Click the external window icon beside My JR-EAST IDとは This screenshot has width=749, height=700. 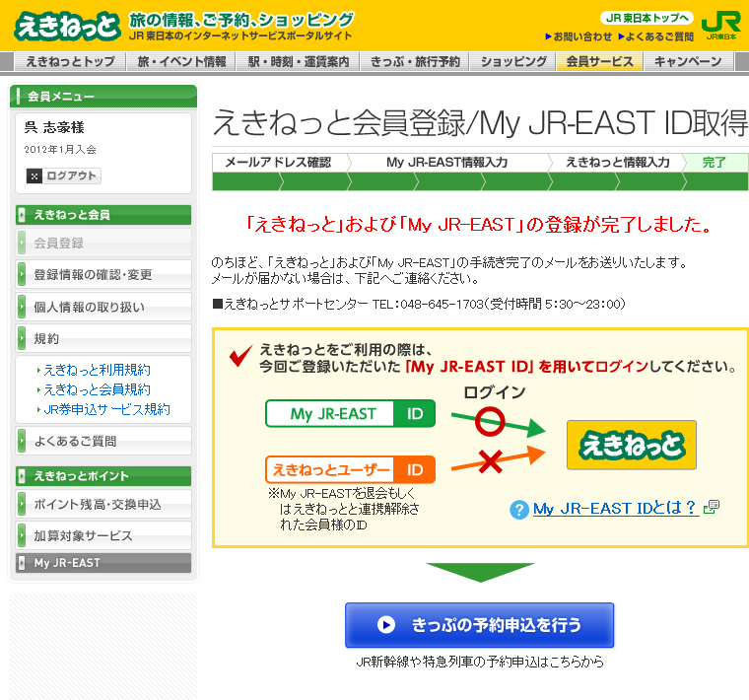[x=712, y=507]
